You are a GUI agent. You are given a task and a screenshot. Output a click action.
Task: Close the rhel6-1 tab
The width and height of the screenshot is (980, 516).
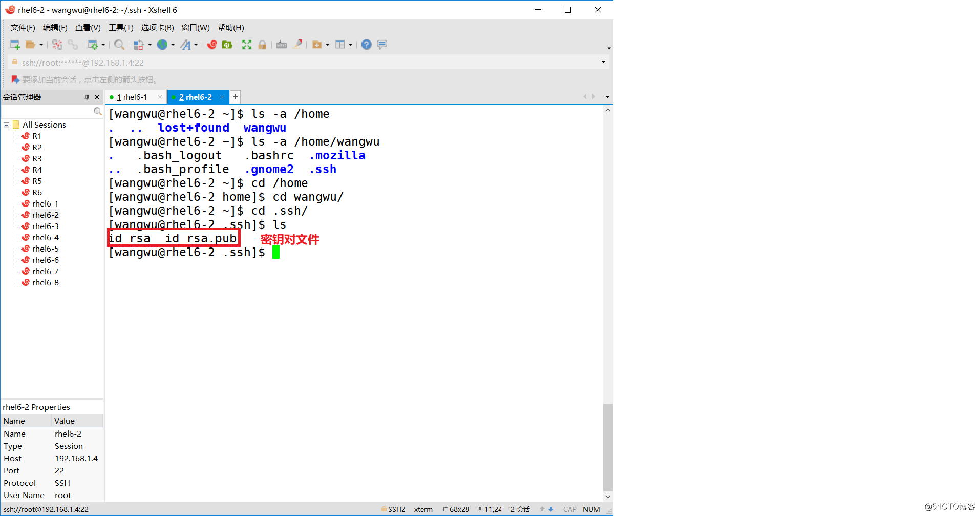pos(160,97)
